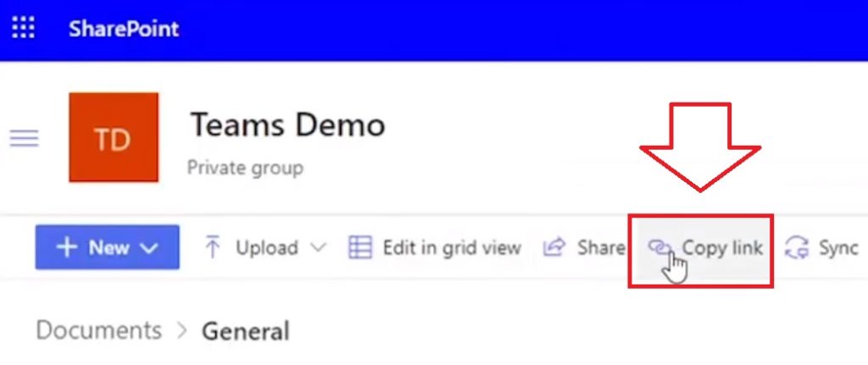
Task: Go to Documents breadcrumb
Action: click(x=98, y=331)
